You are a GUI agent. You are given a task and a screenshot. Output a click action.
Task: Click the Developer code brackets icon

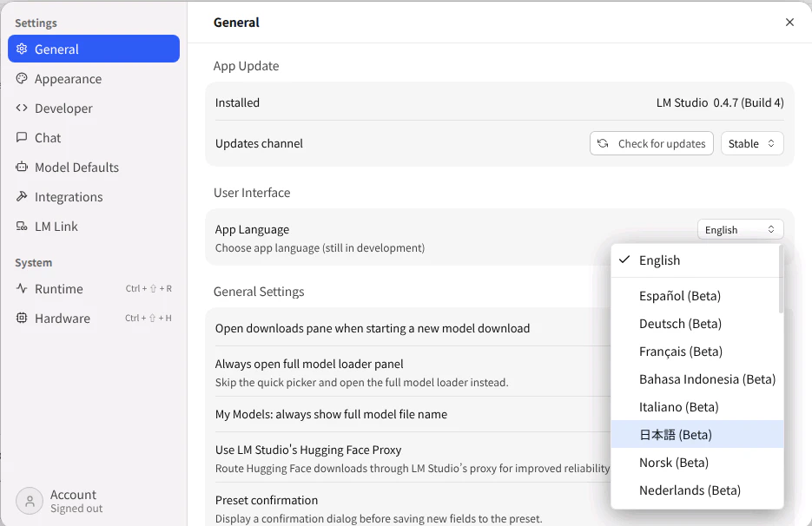(x=23, y=108)
